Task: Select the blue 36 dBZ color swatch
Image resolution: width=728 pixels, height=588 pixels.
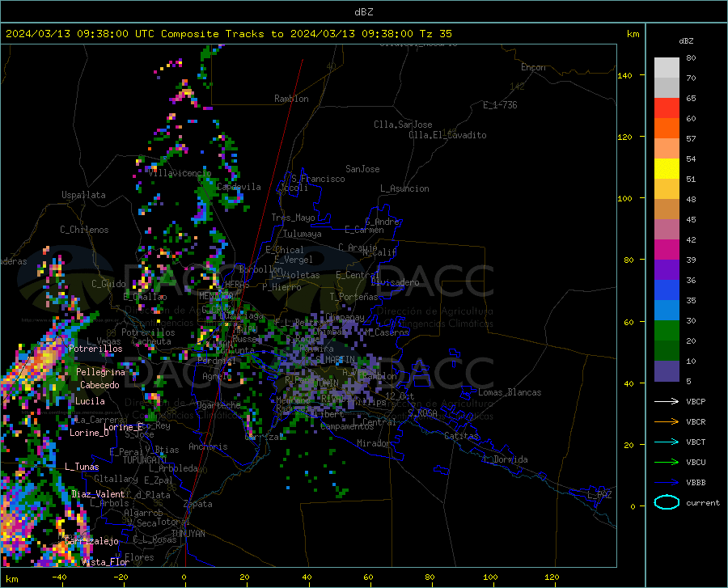Action: (x=667, y=290)
